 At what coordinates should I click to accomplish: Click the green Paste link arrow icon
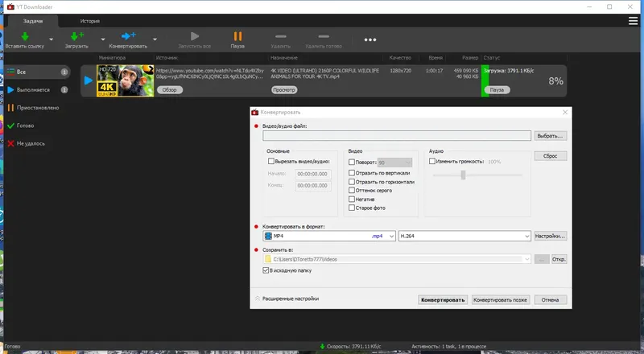[x=25, y=36]
